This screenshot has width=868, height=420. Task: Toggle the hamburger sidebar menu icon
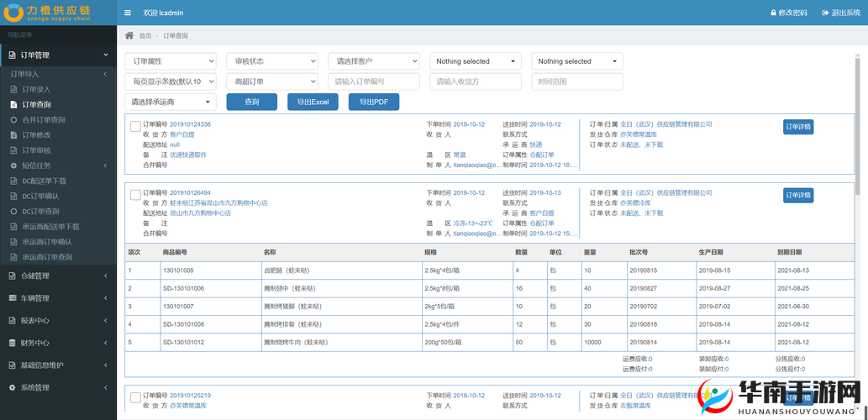tap(128, 13)
